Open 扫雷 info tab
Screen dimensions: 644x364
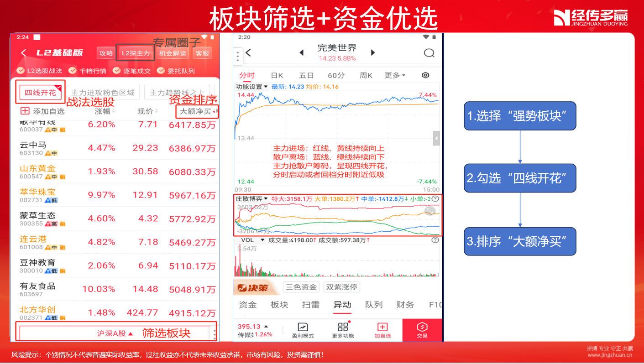click(x=311, y=305)
